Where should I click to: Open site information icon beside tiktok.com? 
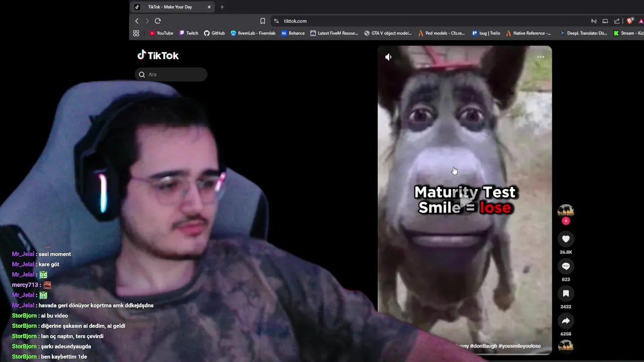(x=276, y=21)
